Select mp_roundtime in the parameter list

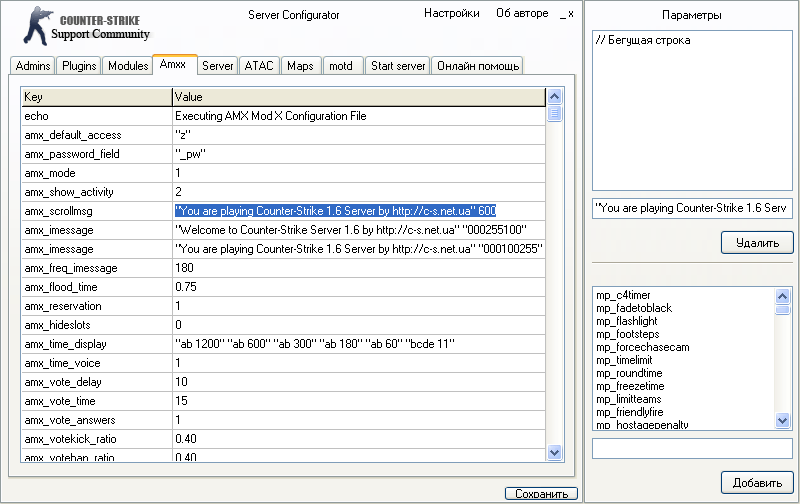coord(629,373)
